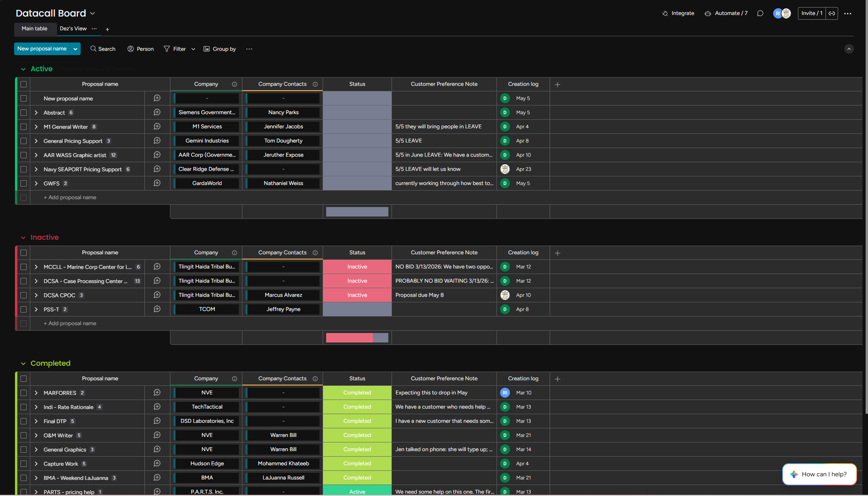Open Filter options
This screenshot has width=868, height=496.
pyautogui.click(x=175, y=49)
